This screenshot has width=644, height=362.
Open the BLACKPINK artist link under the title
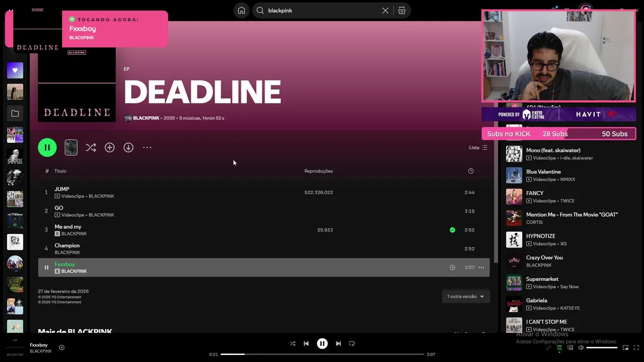coord(146,118)
